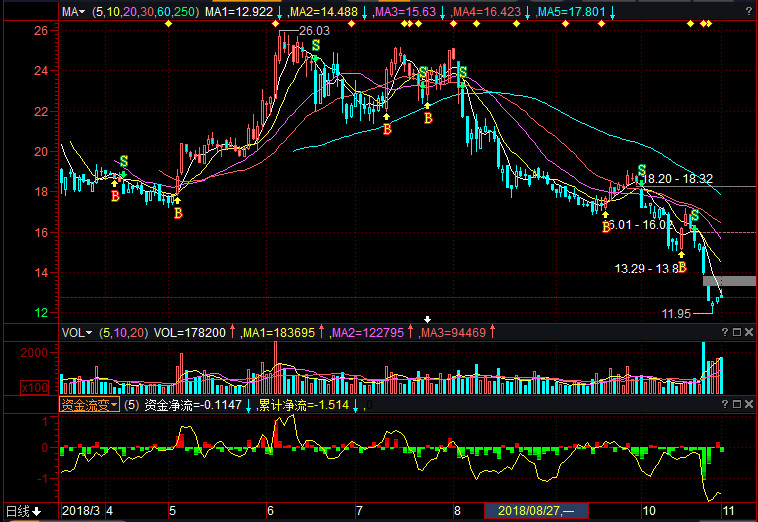Screen dimensions: 758x522
Task: Click the help icon in VOL panel header
Action: [722, 332]
